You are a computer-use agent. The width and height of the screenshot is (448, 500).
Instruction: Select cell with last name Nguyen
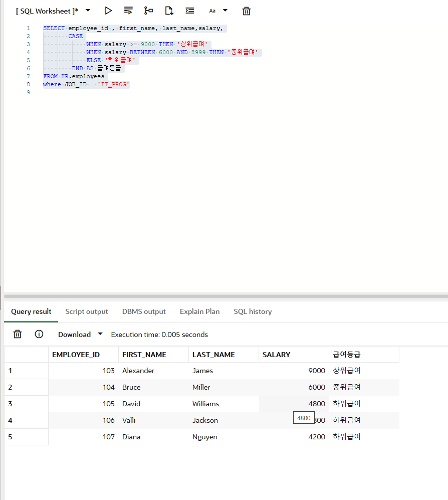(x=223, y=437)
